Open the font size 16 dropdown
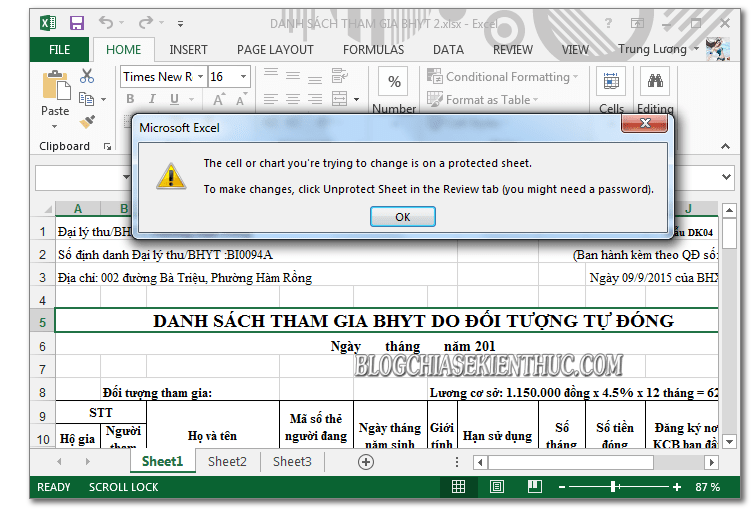Screen dimensions: 755x513 (243, 77)
